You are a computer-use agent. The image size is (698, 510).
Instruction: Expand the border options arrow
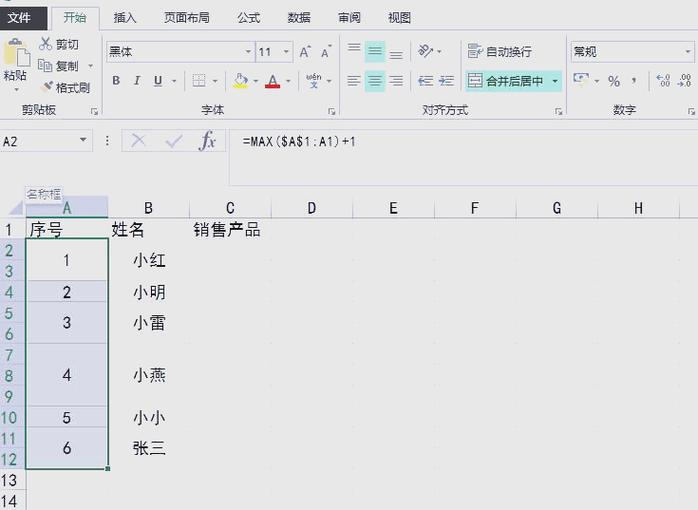tap(215, 81)
